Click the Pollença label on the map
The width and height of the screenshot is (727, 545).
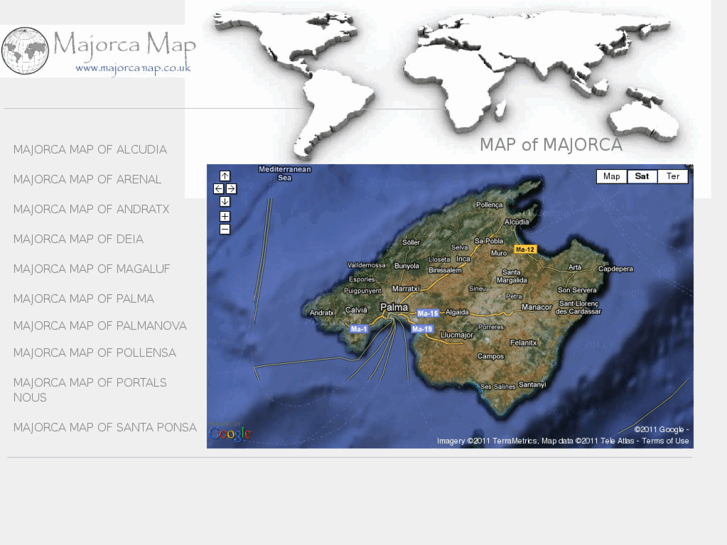point(489,205)
